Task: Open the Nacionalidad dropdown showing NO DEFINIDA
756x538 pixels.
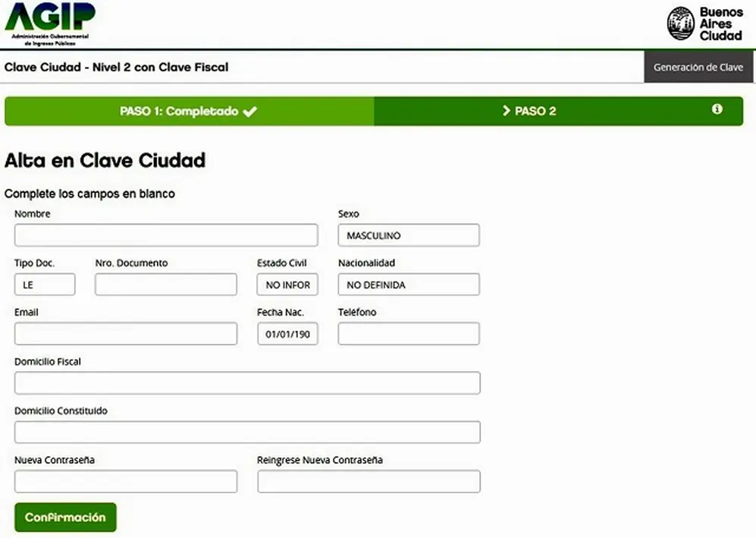Action: coord(409,285)
